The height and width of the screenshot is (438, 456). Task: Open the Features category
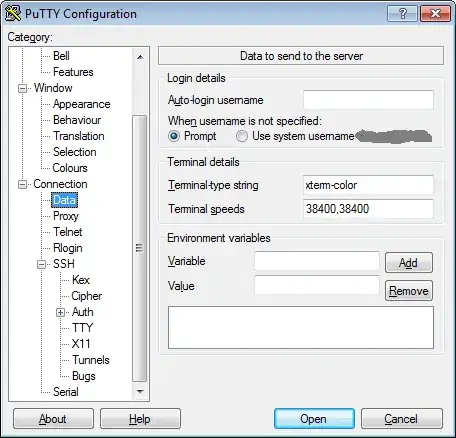click(73, 72)
